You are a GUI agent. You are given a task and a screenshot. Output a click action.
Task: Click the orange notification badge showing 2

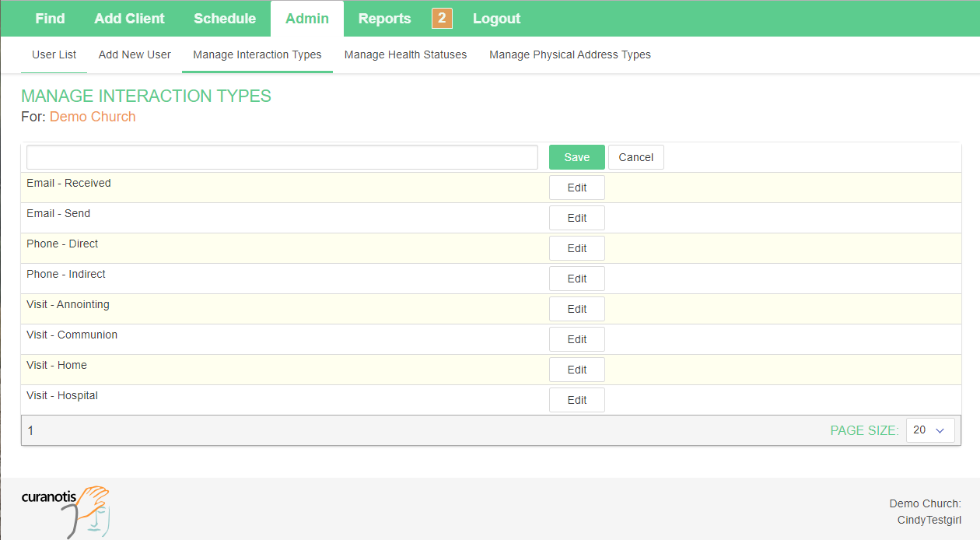(x=442, y=18)
